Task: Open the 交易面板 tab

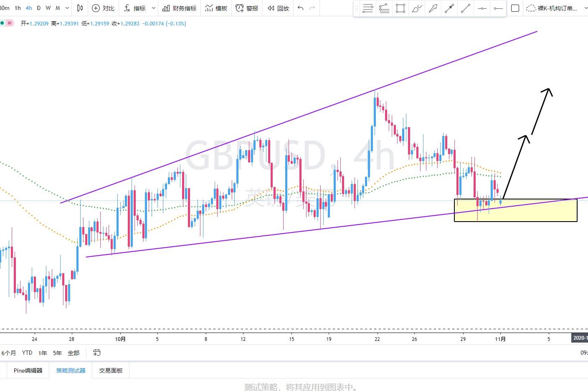Action: 111,370
